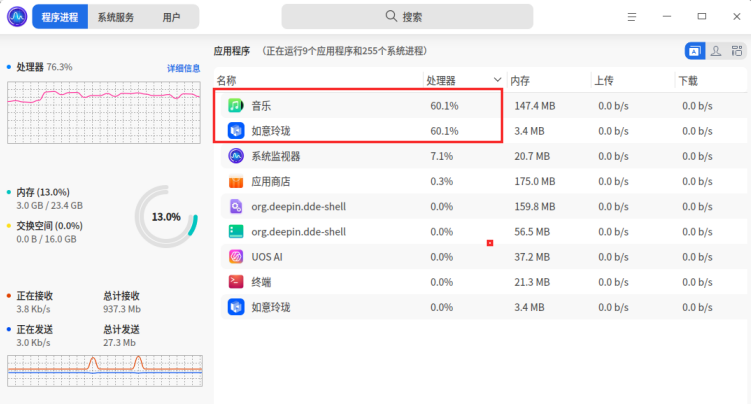Viewport: 751px width, 404px height.
Task: Click the magnifier icon in search box
Action: [x=391, y=16]
